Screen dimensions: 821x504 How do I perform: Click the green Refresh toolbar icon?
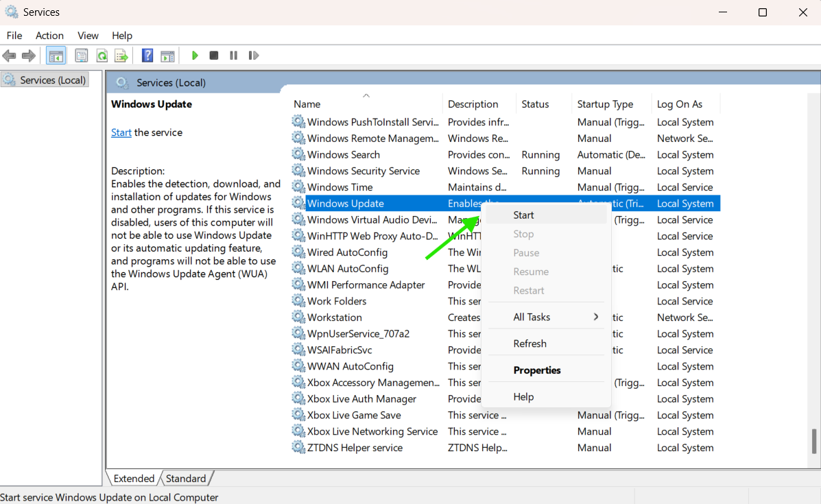tap(102, 56)
